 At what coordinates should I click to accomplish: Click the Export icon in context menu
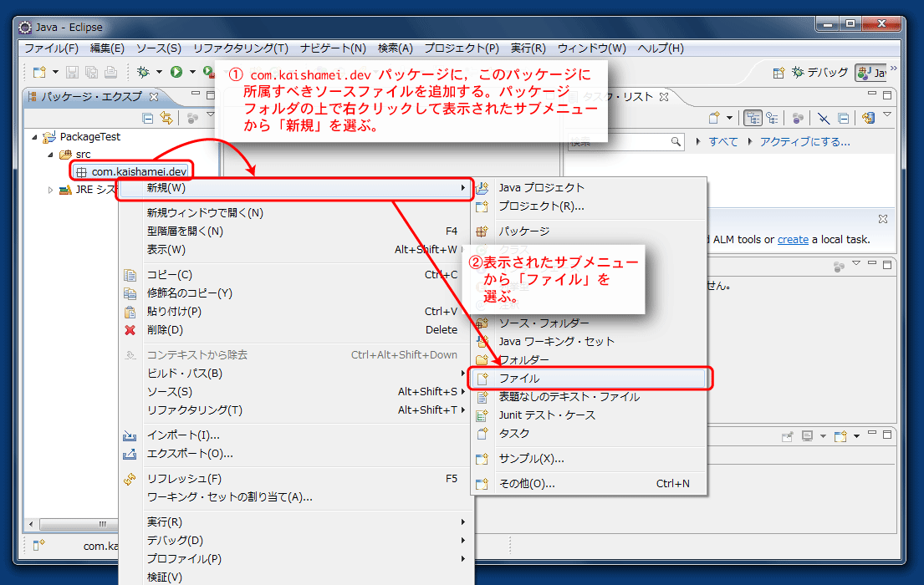(130, 454)
